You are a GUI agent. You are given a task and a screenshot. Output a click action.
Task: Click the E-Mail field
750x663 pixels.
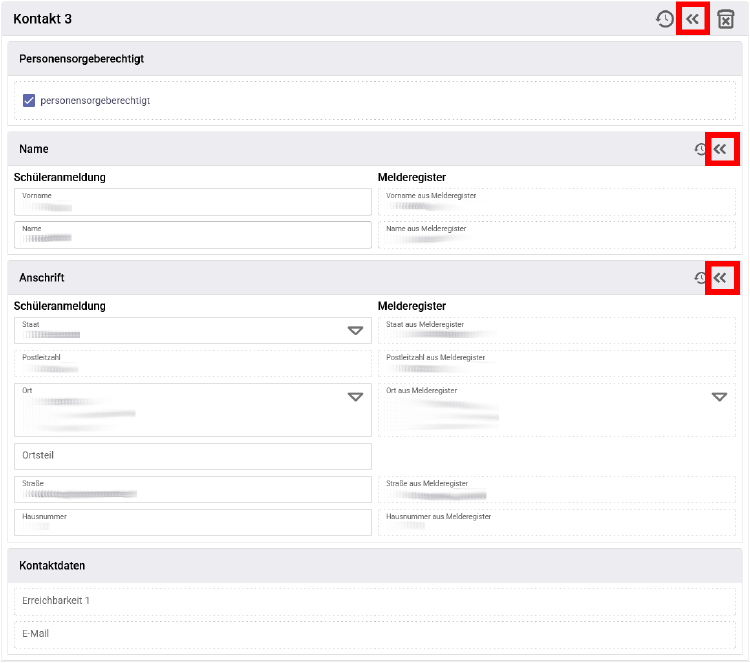(375, 635)
